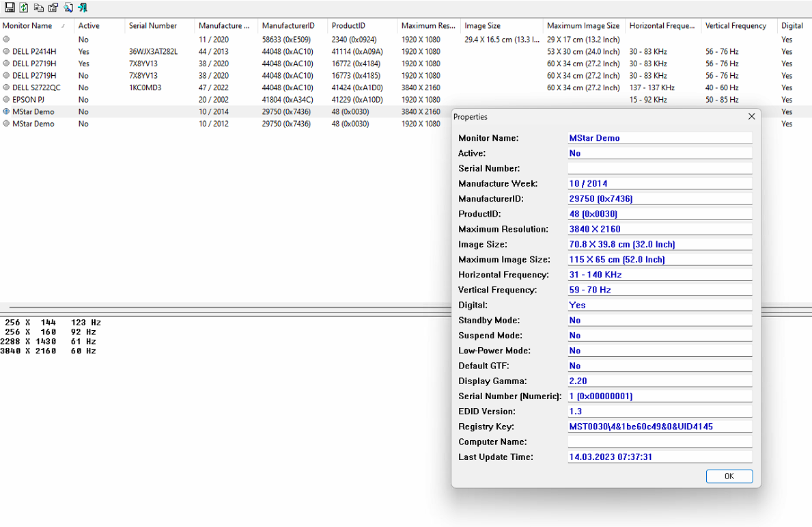812x527 pixels.
Task: Click the Horizontal Frequency field 31 - 140 KHz
Action: click(660, 275)
